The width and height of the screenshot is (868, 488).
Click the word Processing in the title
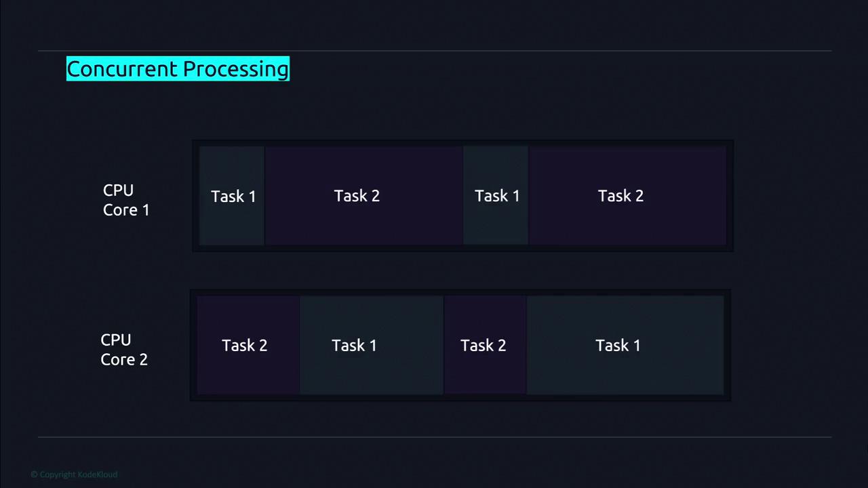[x=236, y=69]
